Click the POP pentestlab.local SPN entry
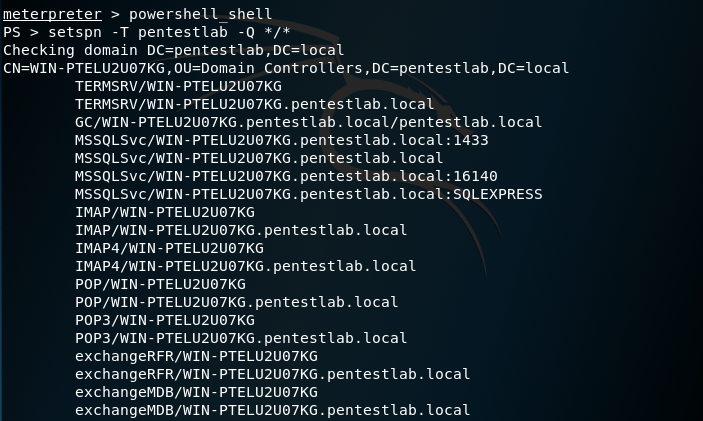Image resolution: width=703 pixels, height=421 pixels. click(x=236, y=302)
